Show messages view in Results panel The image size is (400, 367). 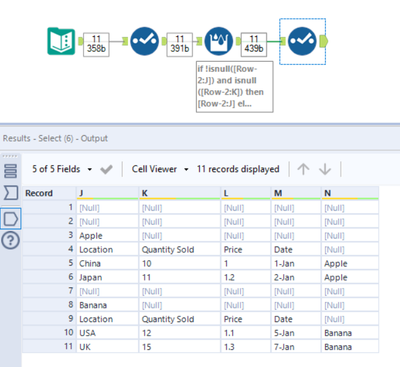[x=11, y=171]
